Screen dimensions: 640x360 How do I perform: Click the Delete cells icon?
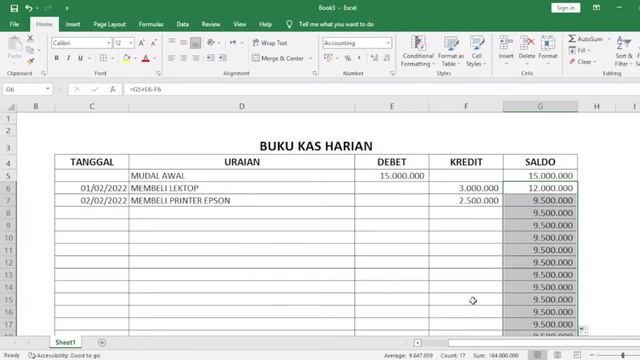[x=527, y=43]
